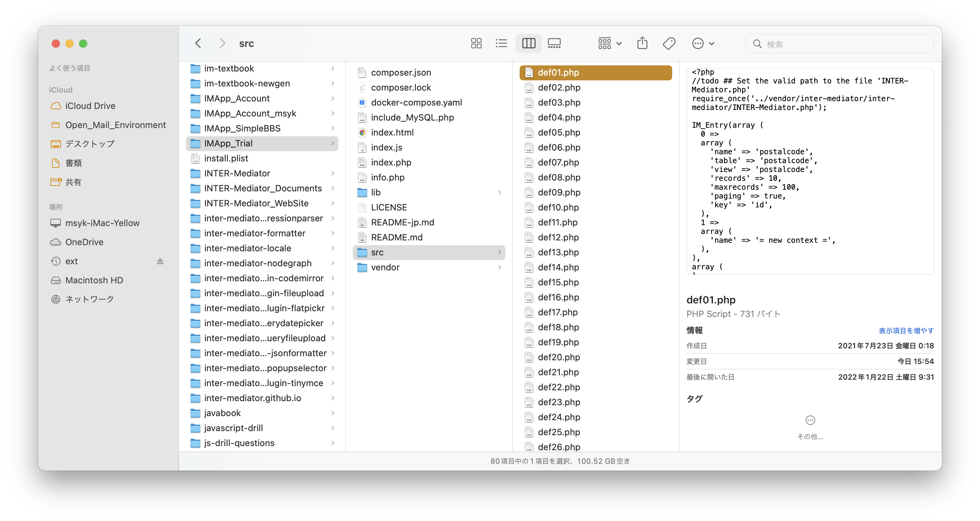Select inter-mediator.github.io folder
The image size is (980, 521).
coord(262,398)
